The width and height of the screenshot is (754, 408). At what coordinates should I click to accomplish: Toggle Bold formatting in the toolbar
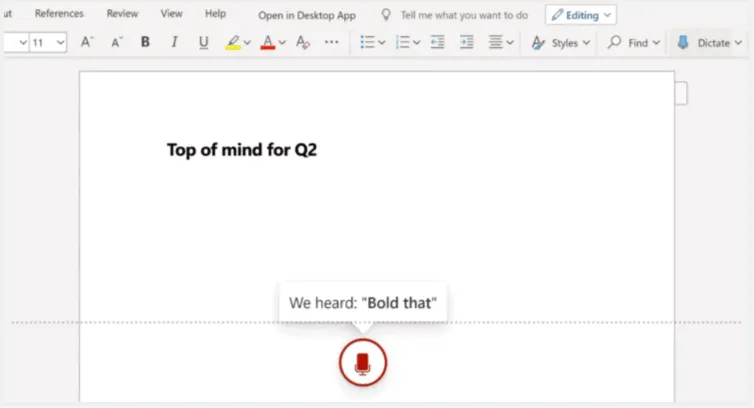[x=145, y=43]
